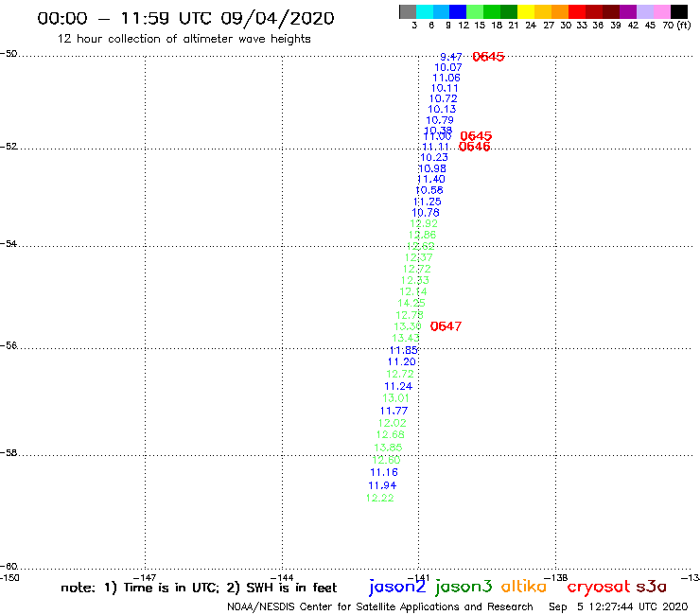Click the wave height value 10.98
The width and height of the screenshot is (700, 615).
pyautogui.click(x=432, y=168)
